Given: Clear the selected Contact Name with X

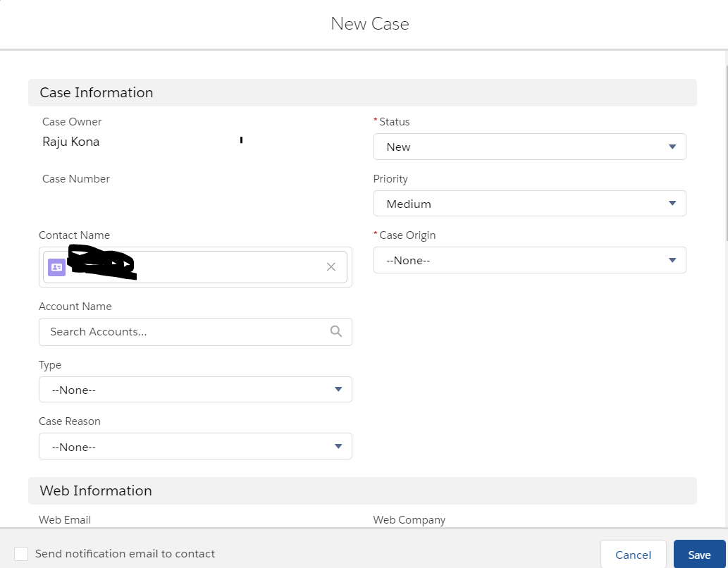Looking at the screenshot, I should click(x=331, y=267).
